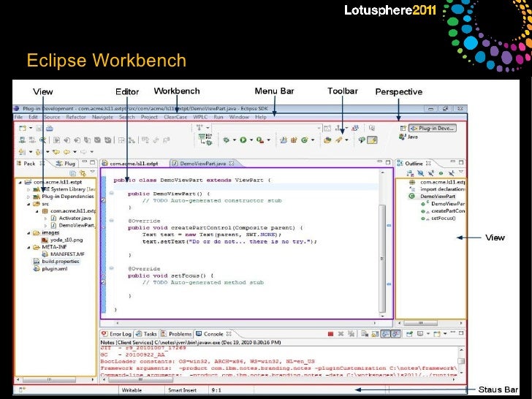Click the editor vertical scrollbar thumb

[382, 258]
